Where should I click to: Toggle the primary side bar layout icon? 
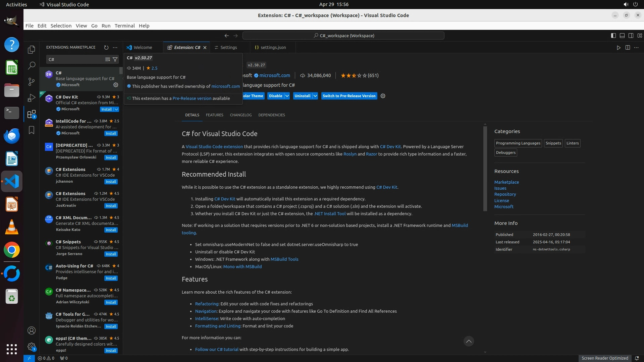(613, 36)
